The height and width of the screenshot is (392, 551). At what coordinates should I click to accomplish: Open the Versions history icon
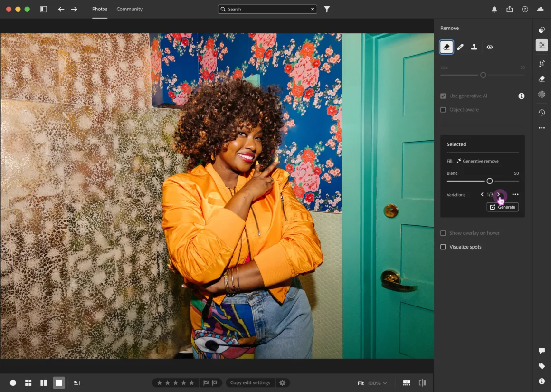click(x=541, y=113)
